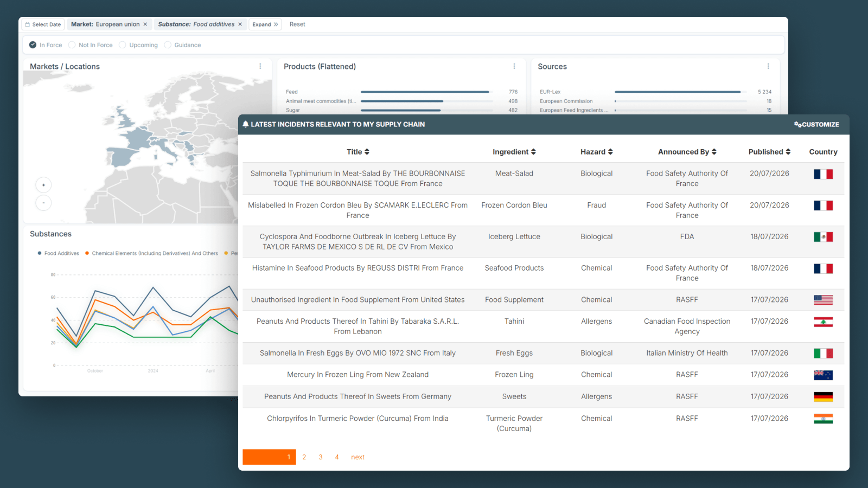Viewport: 868px width, 488px height.
Task: Go to page 2 of incidents
Action: (304, 457)
